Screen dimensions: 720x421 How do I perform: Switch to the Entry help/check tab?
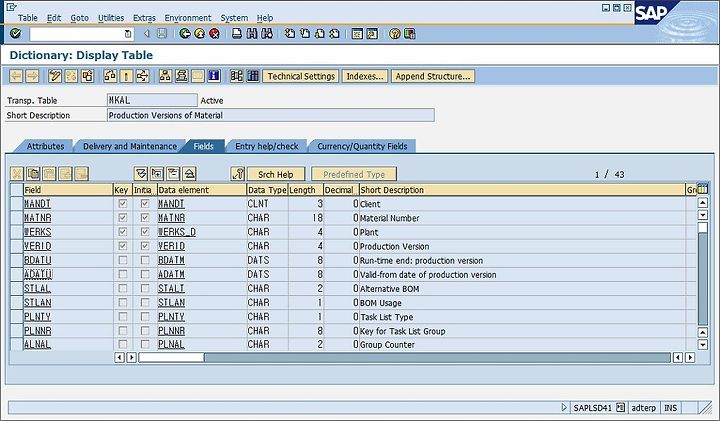click(x=267, y=146)
